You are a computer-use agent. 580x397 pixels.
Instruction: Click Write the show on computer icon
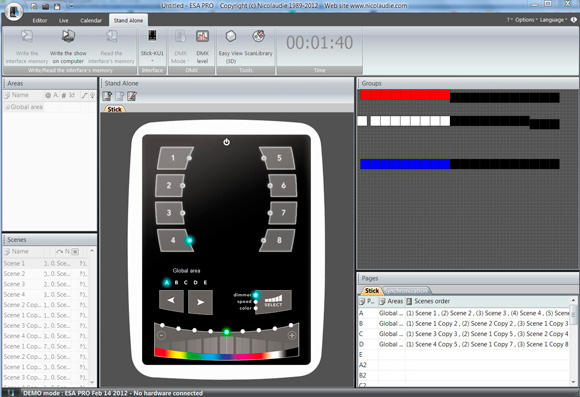(x=68, y=36)
